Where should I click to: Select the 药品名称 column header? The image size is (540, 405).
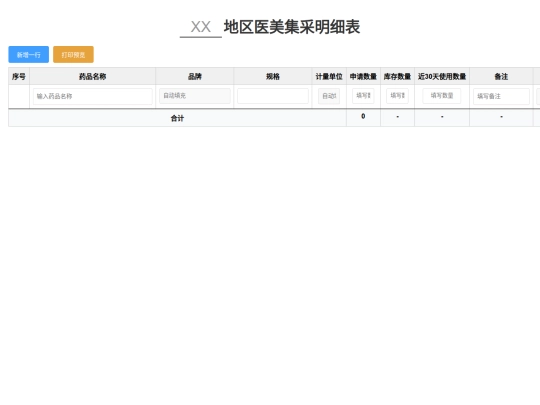(x=93, y=76)
